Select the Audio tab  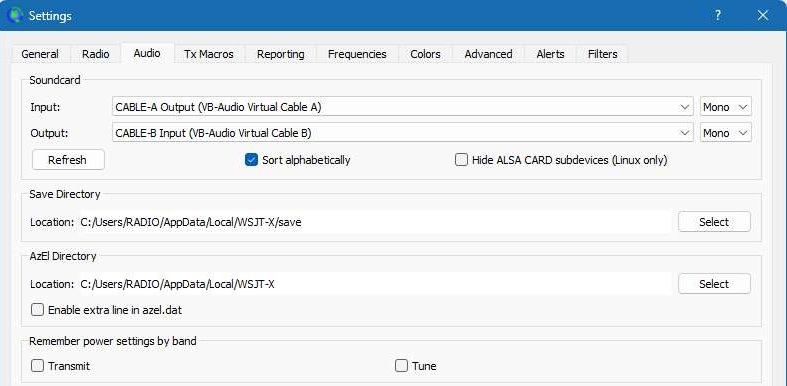[x=147, y=53]
